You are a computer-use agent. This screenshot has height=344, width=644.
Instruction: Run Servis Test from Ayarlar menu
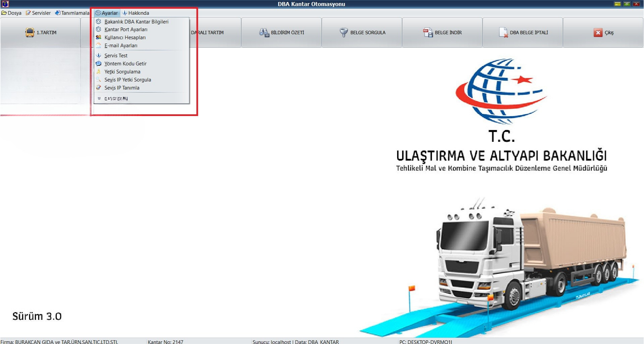[142, 56]
